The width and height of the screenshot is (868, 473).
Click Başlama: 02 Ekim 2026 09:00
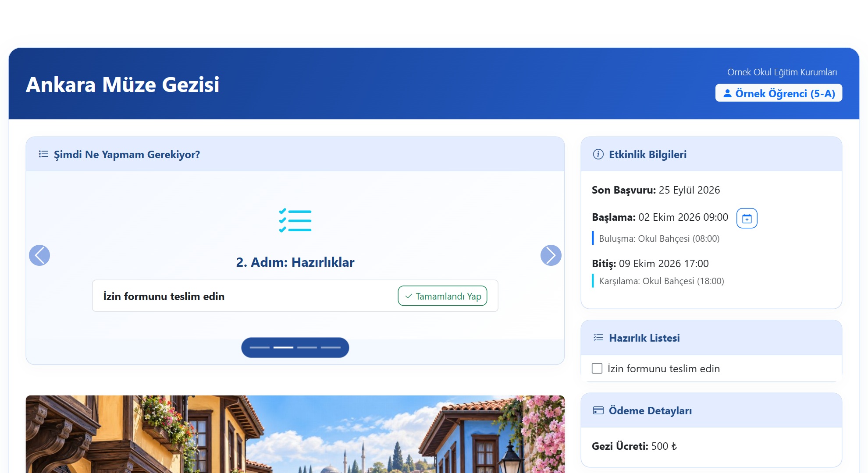click(660, 217)
